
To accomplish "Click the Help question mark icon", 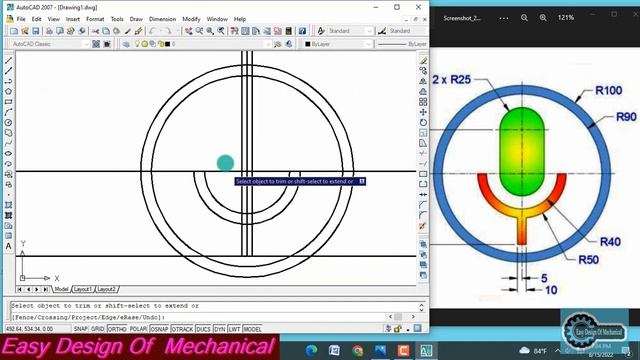I will 302,31.
